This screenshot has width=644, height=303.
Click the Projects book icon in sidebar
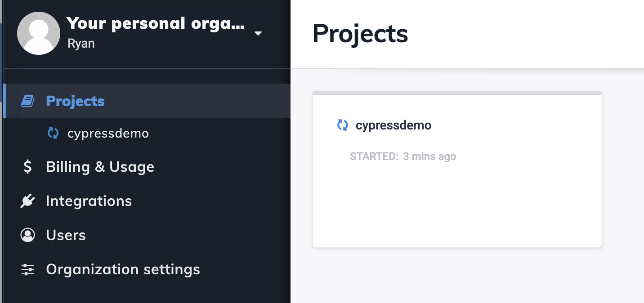(x=28, y=101)
